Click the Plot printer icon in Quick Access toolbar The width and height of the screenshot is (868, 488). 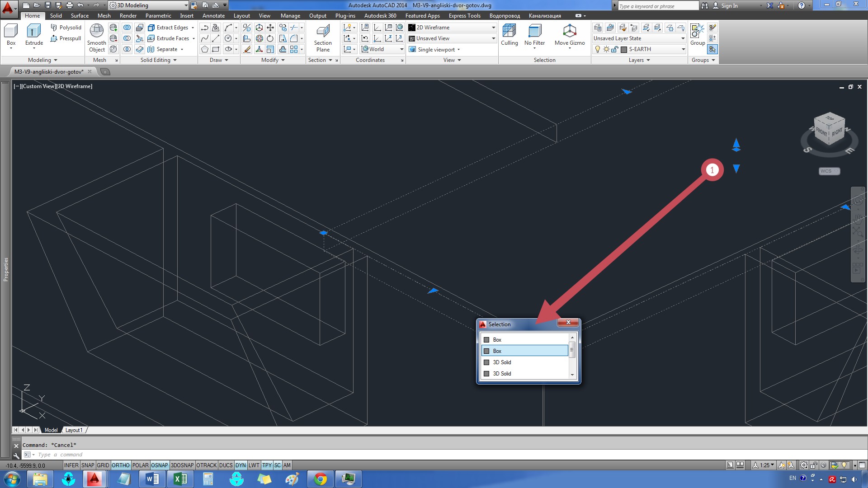[x=69, y=5]
